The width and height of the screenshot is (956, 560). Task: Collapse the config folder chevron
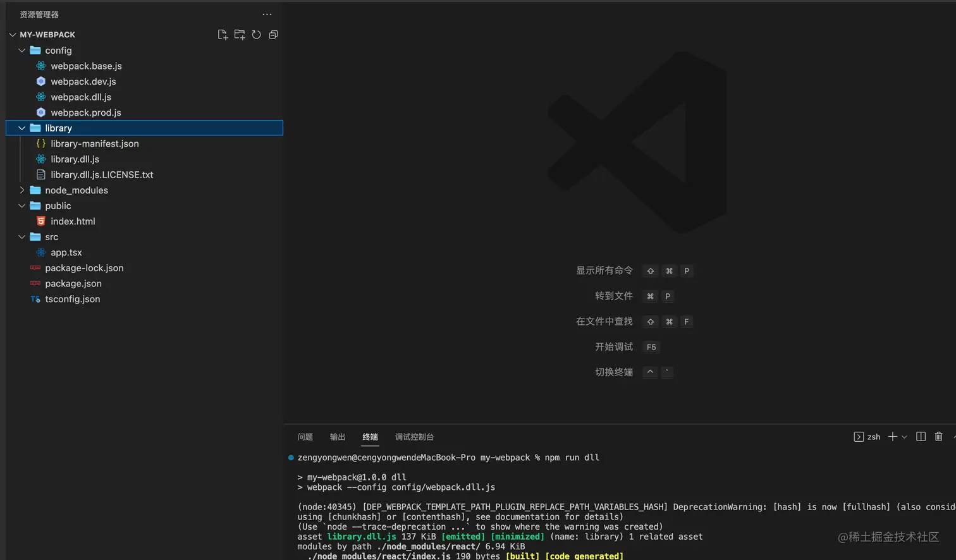pos(22,51)
